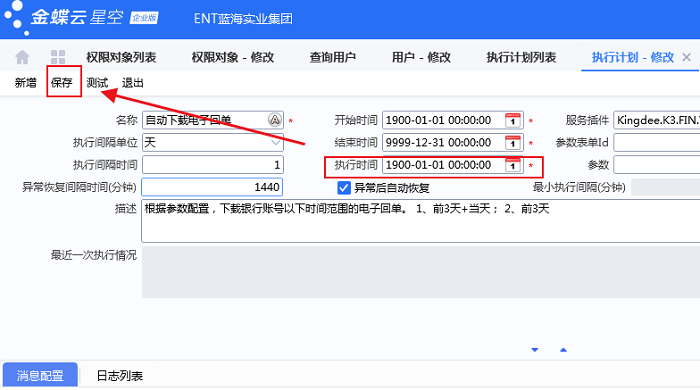The height and width of the screenshot is (390, 700).
Task: Switch to 执行计划列表 tab
Action: tap(521, 57)
